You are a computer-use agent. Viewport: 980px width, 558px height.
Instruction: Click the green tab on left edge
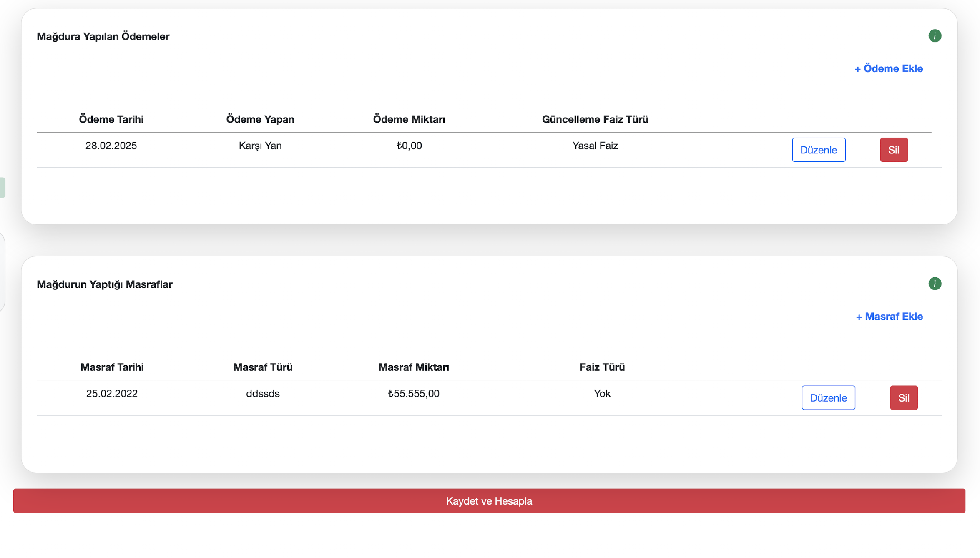tap(3, 188)
